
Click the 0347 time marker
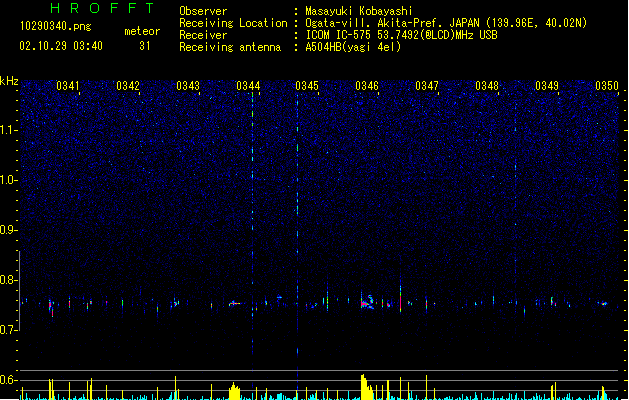coord(427,86)
